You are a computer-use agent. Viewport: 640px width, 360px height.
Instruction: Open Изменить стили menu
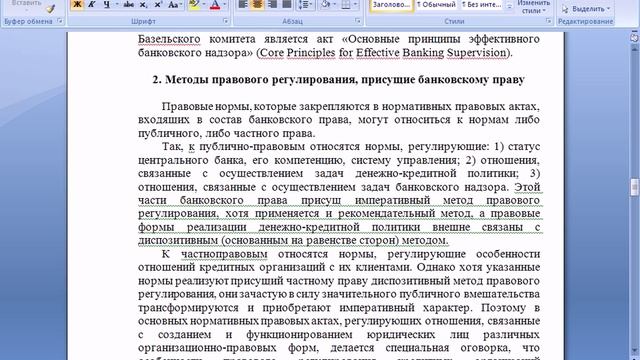(x=533, y=7)
